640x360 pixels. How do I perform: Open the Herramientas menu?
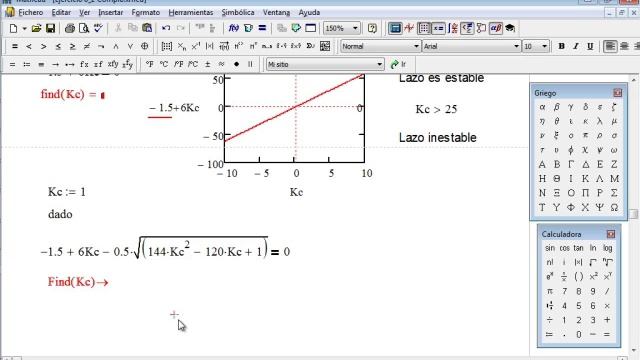pos(191,13)
